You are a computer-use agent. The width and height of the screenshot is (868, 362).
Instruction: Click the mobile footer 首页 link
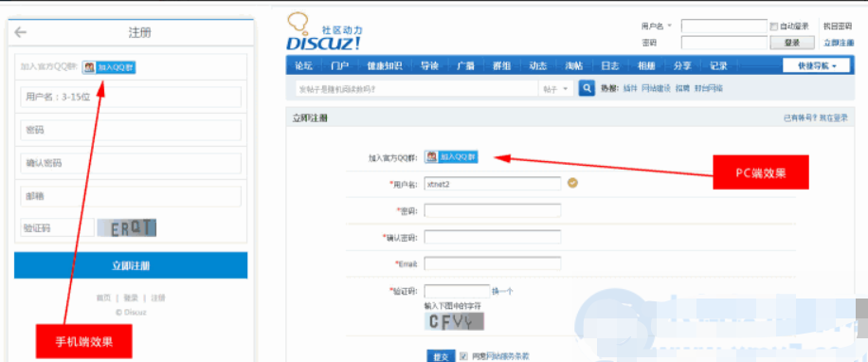click(x=103, y=298)
